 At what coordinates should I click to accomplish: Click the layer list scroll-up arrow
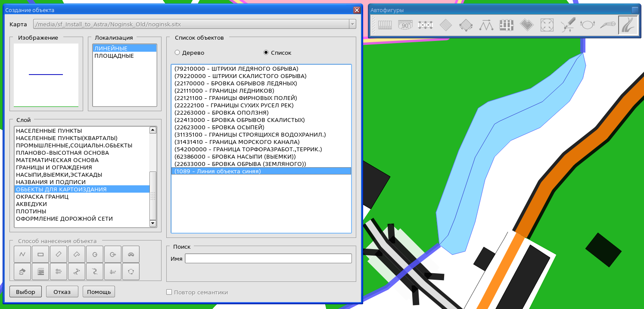click(x=152, y=130)
